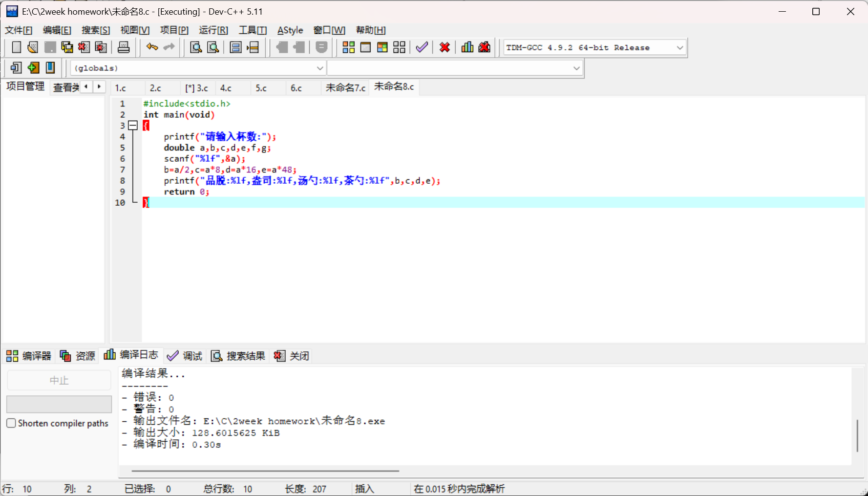This screenshot has width=868, height=496.
Task: Show the 编译日志 bottom panel tab
Action: click(131, 355)
